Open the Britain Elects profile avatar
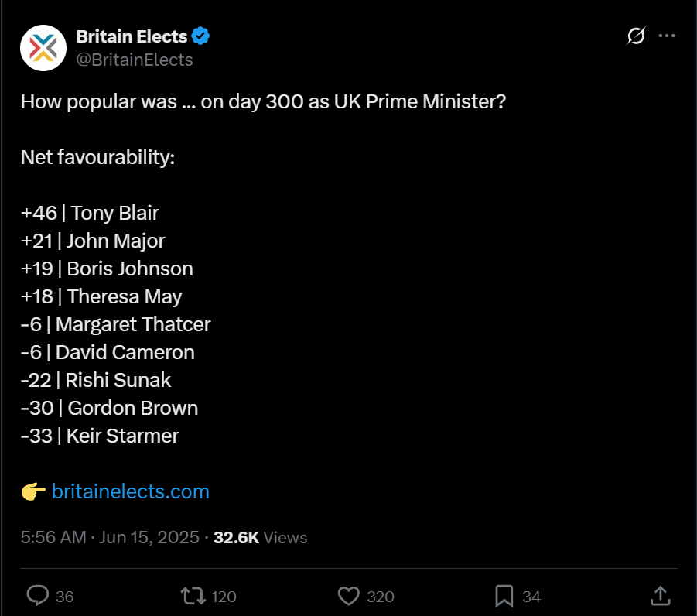 click(43, 48)
